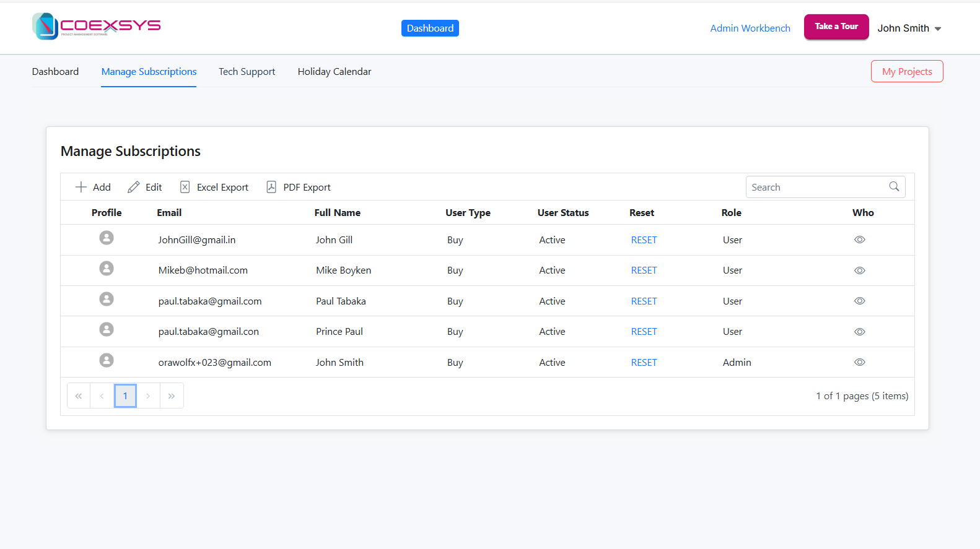Go to first page double-arrow
Viewport: 980px width, 549px height.
click(79, 396)
